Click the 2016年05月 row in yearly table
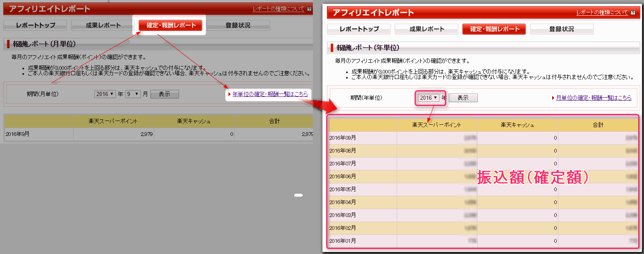Image resolution: width=644 pixels, height=254 pixels. coord(343,190)
